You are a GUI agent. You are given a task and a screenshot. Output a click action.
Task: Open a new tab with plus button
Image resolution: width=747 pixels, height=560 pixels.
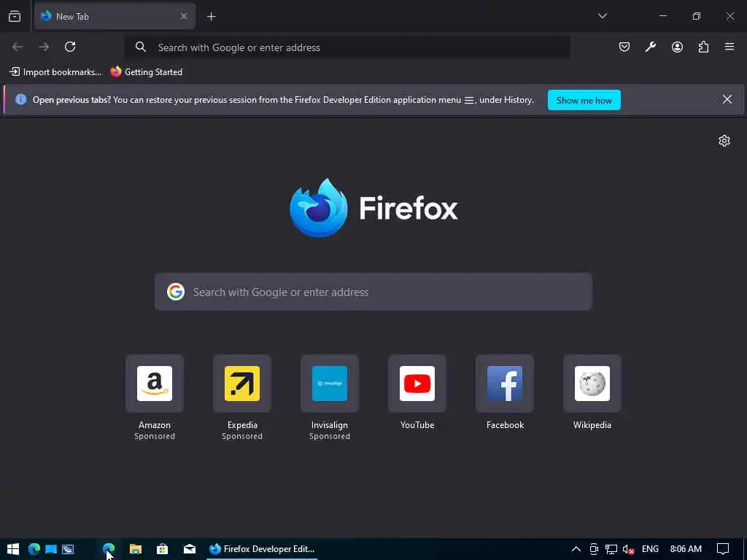(211, 17)
